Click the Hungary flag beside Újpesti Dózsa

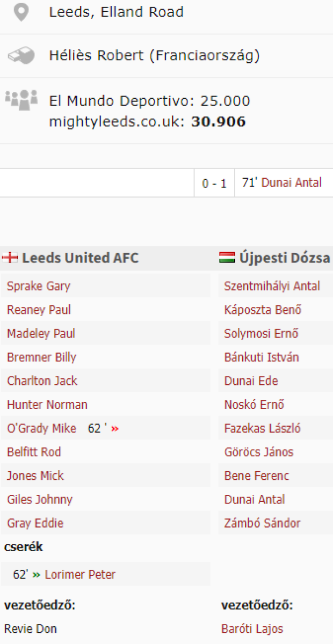pyautogui.click(x=227, y=258)
